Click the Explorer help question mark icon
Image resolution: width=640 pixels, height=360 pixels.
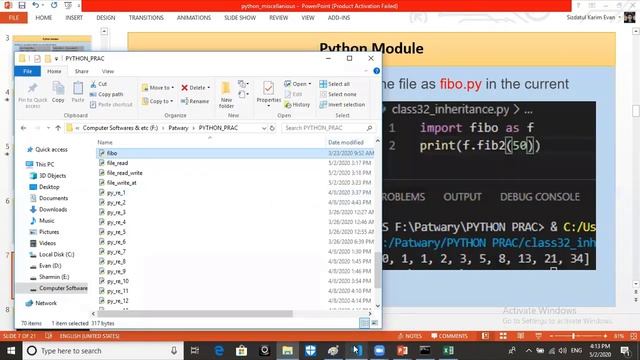[x=376, y=71]
